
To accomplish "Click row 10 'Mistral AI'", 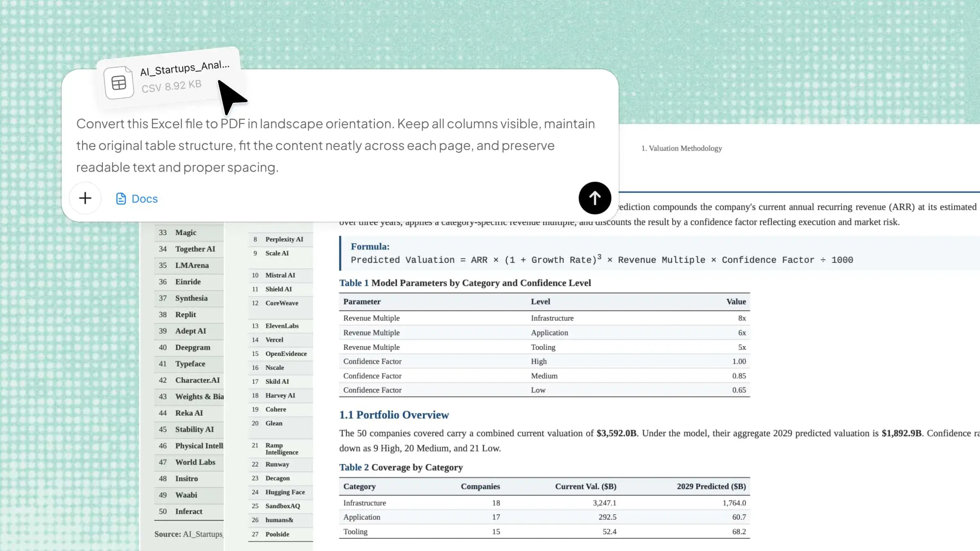I will click(281, 275).
